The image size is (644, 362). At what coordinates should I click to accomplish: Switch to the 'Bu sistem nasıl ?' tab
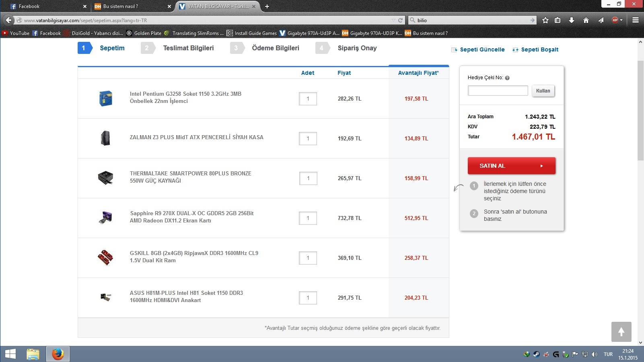click(133, 6)
